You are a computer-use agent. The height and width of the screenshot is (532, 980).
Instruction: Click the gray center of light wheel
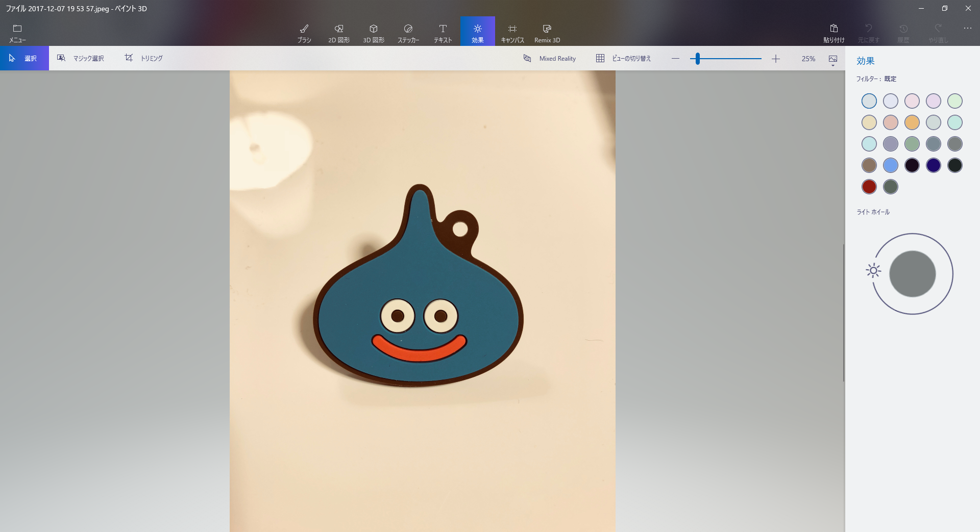click(913, 274)
